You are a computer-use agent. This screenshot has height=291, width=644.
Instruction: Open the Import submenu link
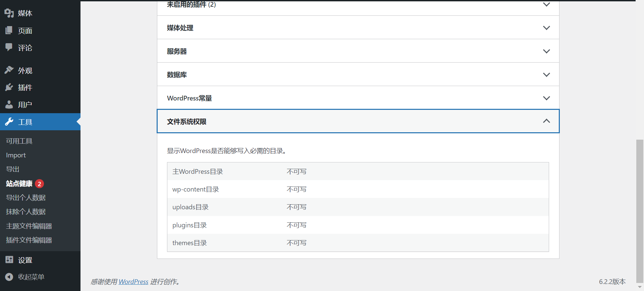click(x=16, y=155)
